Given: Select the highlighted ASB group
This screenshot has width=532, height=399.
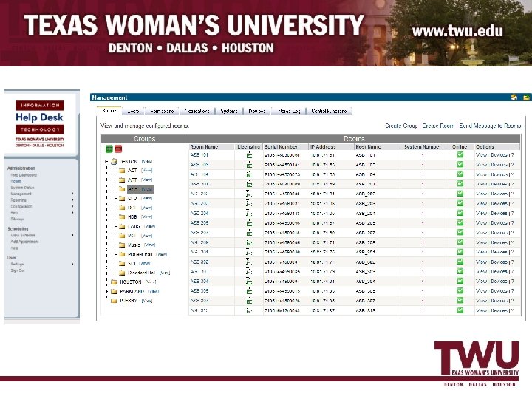Looking at the screenshot, I should 140,189.
